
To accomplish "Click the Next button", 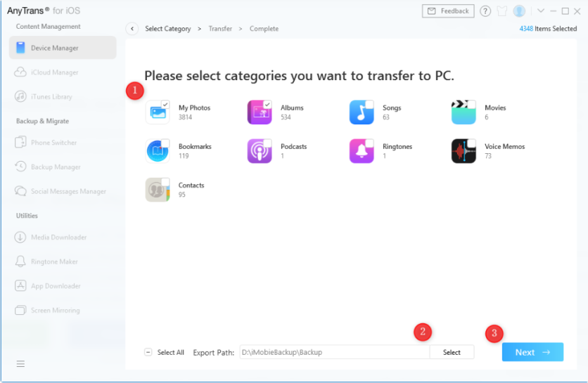I will coord(532,352).
